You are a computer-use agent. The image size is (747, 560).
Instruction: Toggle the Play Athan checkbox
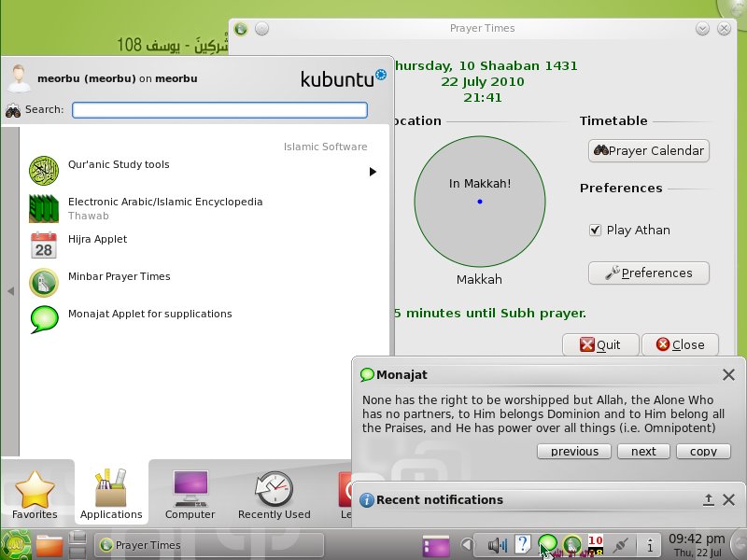coord(595,230)
